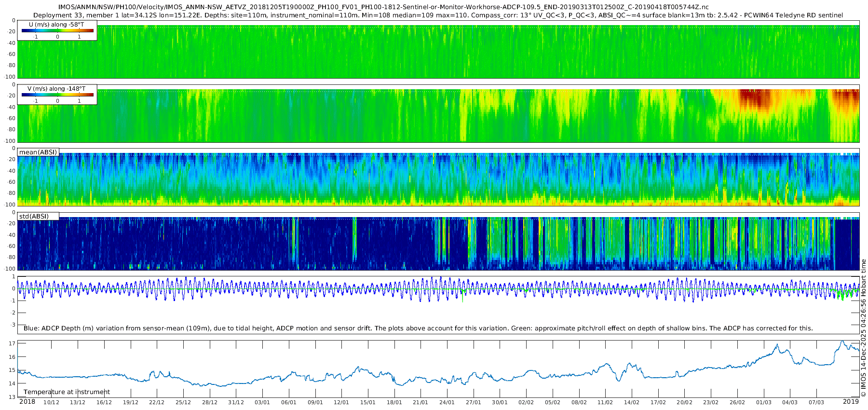
Task: Click the 10/12 date tick label
Action: coord(51,402)
